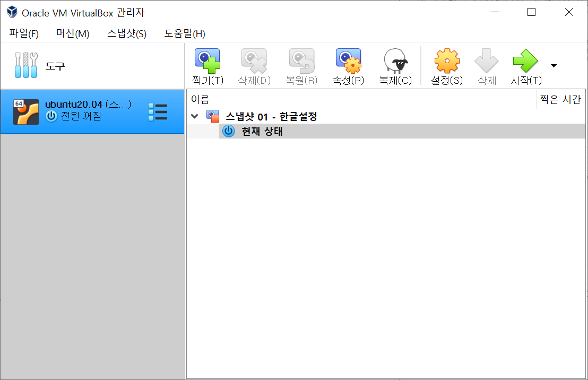Image resolution: width=588 pixels, height=380 pixels.
Task: Select the 스냅샷 01 - 한글설정 snapshot
Action: 271,117
